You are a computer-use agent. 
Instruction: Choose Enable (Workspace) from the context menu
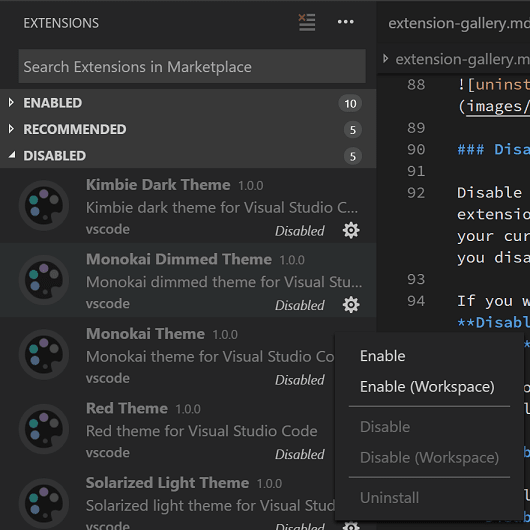427,387
